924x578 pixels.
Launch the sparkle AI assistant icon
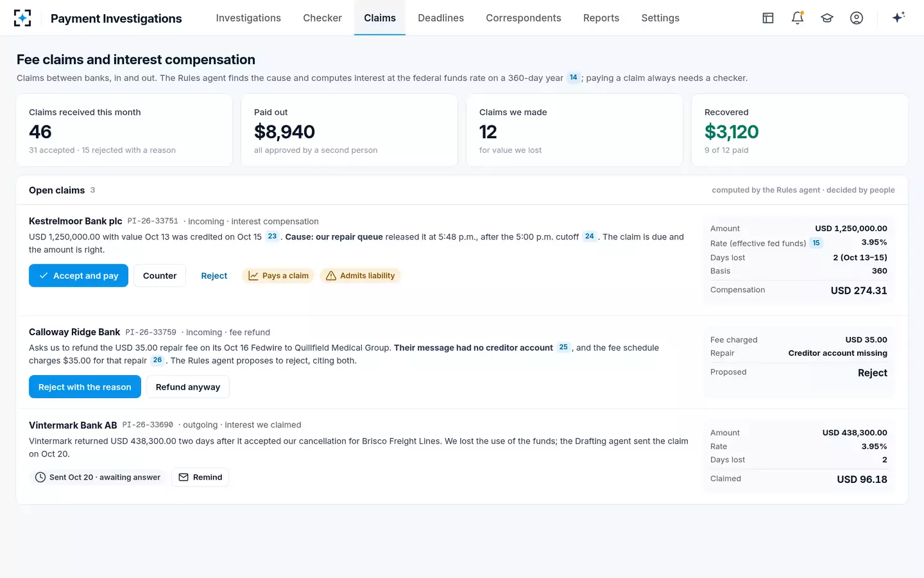tap(898, 17)
